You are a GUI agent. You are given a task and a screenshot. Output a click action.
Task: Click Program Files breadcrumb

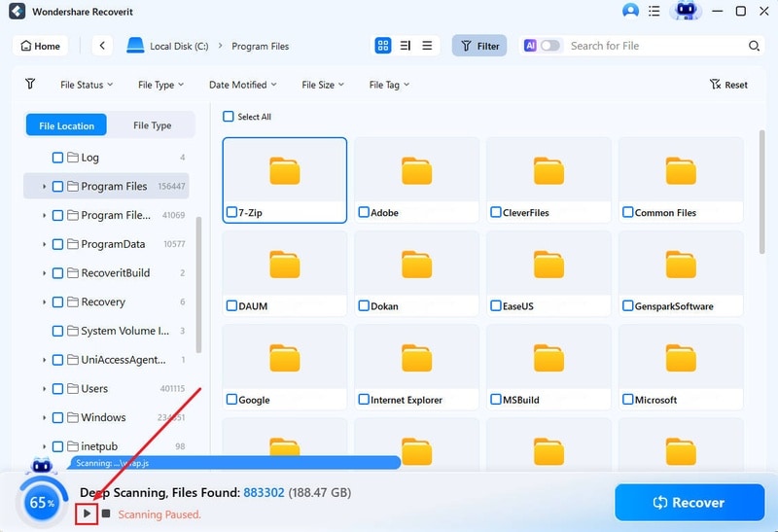[x=260, y=46]
